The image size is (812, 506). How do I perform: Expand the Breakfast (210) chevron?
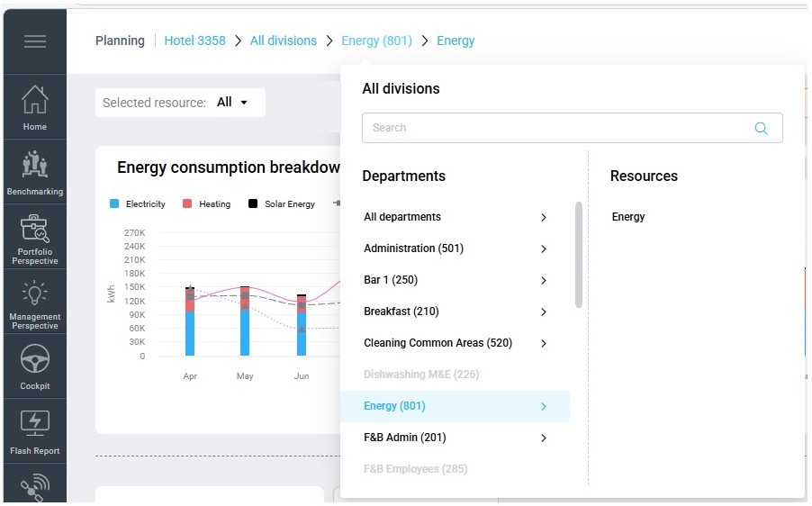pos(543,312)
